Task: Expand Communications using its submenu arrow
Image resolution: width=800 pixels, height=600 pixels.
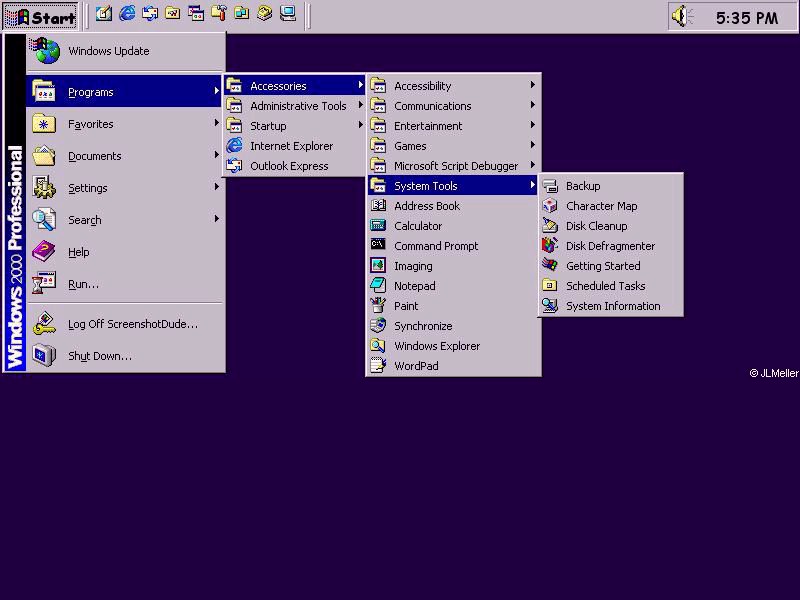Action: point(532,105)
